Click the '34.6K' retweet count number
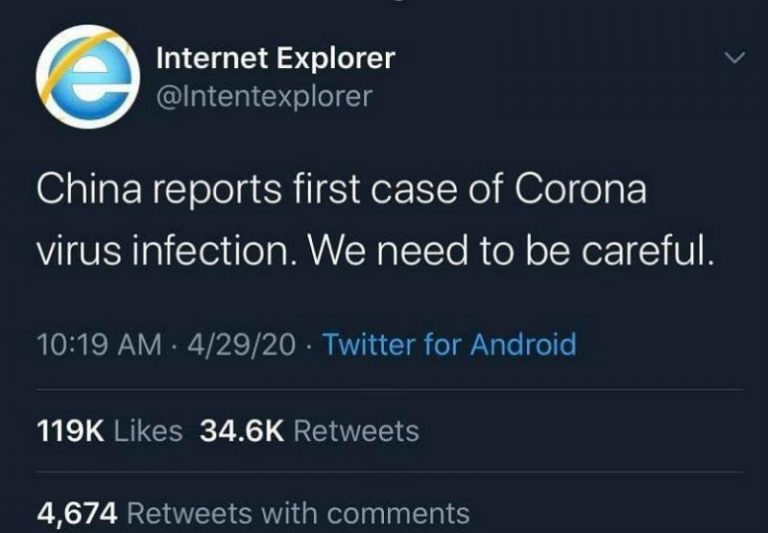Viewport: 768px width, 533px height. pyautogui.click(x=244, y=431)
